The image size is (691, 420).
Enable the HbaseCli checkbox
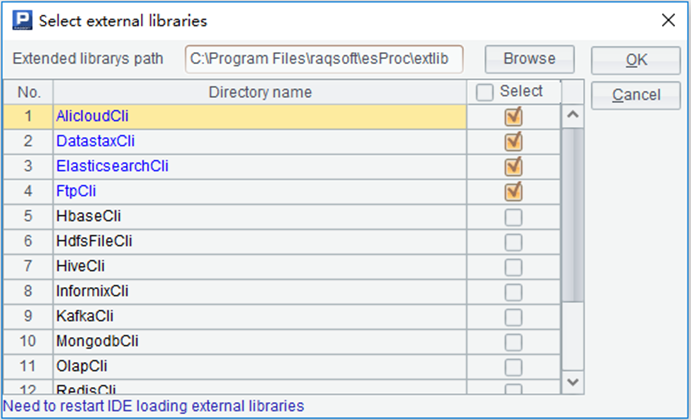coord(513,216)
